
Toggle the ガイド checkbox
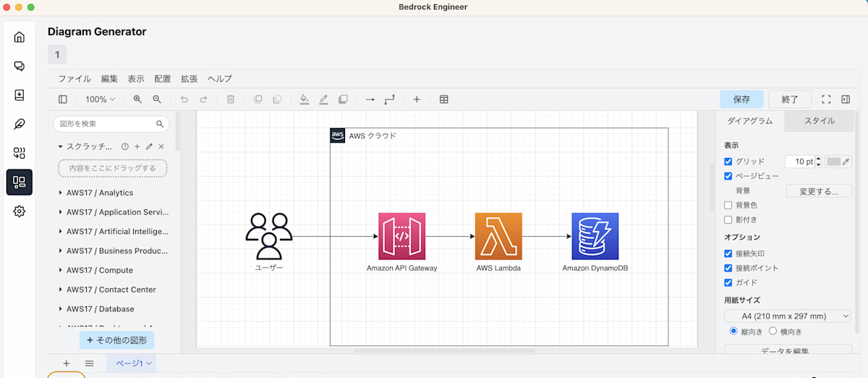tap(728, 282)
